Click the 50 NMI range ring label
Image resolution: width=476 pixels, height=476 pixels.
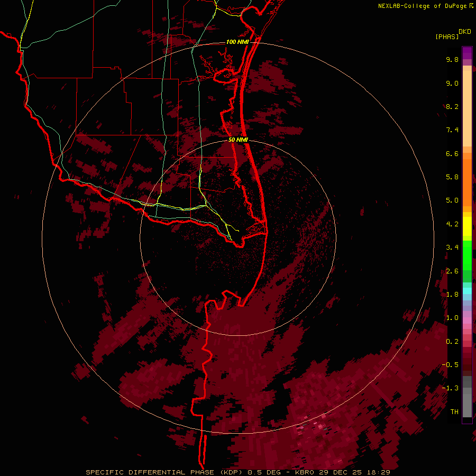pyautogui.click(x=238, y=140)
